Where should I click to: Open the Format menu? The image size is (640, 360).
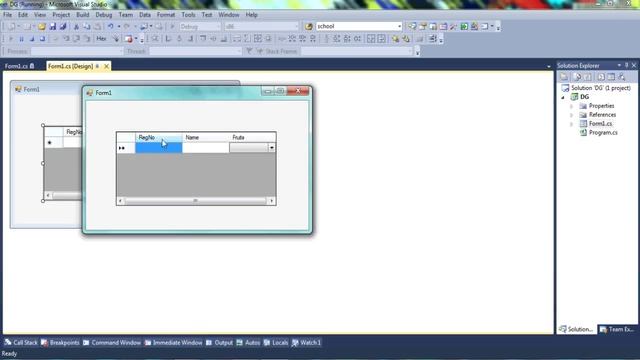click(166, 15)
